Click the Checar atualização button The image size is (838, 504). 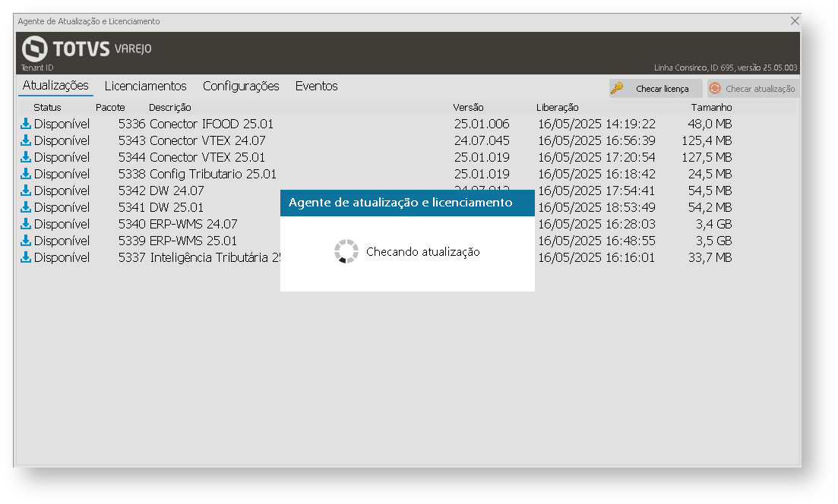[x=753, y=89]
